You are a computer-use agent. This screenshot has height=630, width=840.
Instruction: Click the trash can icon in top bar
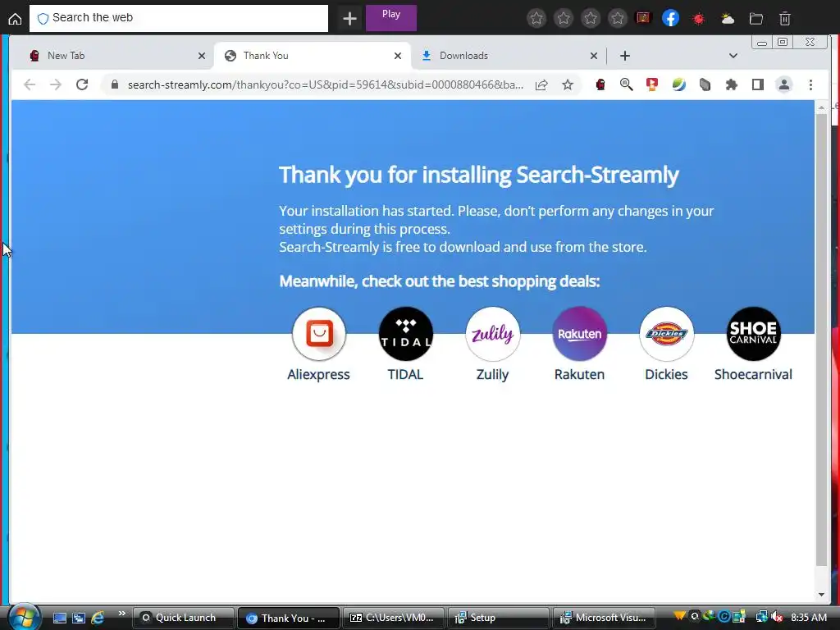[785, 20]
